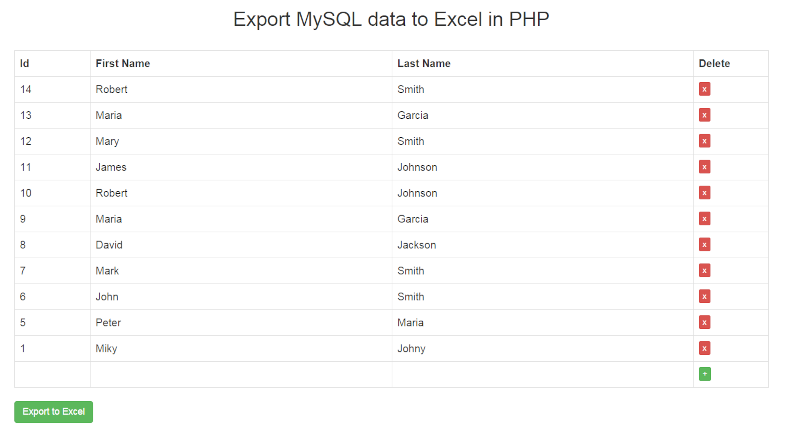The height and width of the screenshot is (448, 800).
Task: Delete the Mary Smith row
Action: click(705, 141)
